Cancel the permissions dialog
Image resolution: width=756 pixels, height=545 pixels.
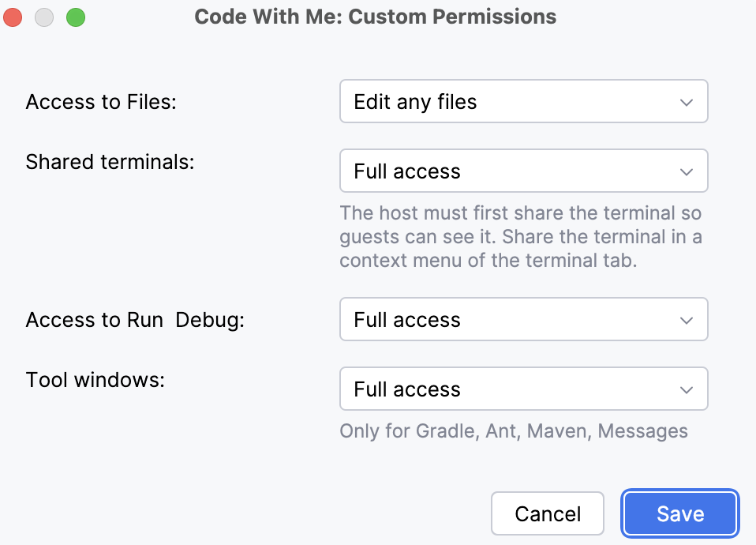(x=548, y=513)
